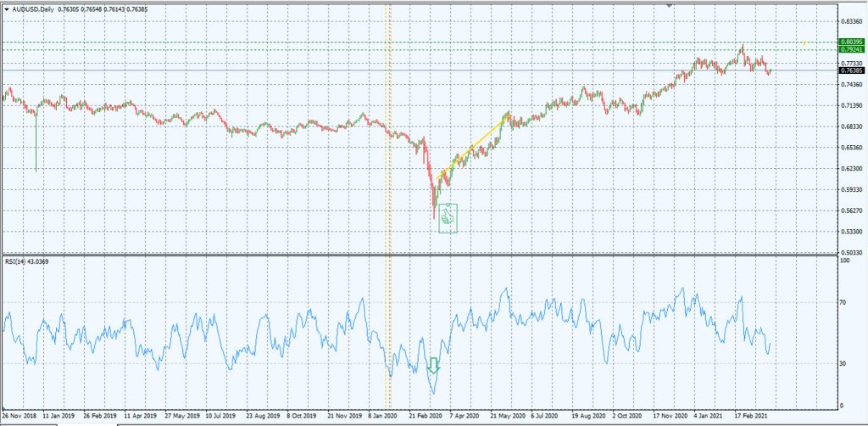This screenshot has height=426, width=868.
Task: Click the green 0.80395 price label
Action: 850,42
